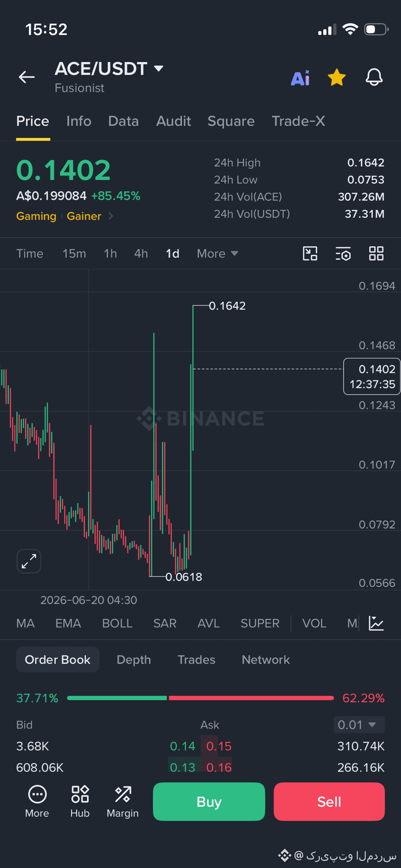Select the Time chart interval
The image size is (401, 868).
[30, 254]
